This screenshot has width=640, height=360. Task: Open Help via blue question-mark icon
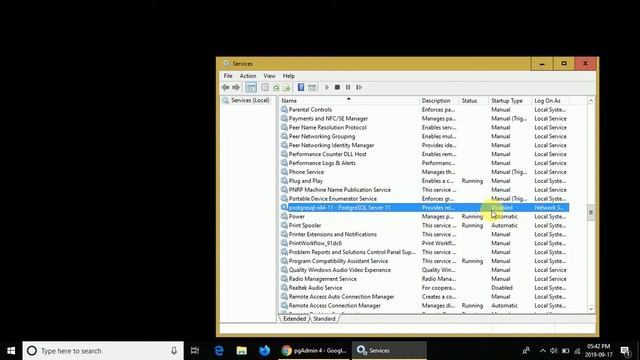(x=301, y=87)
